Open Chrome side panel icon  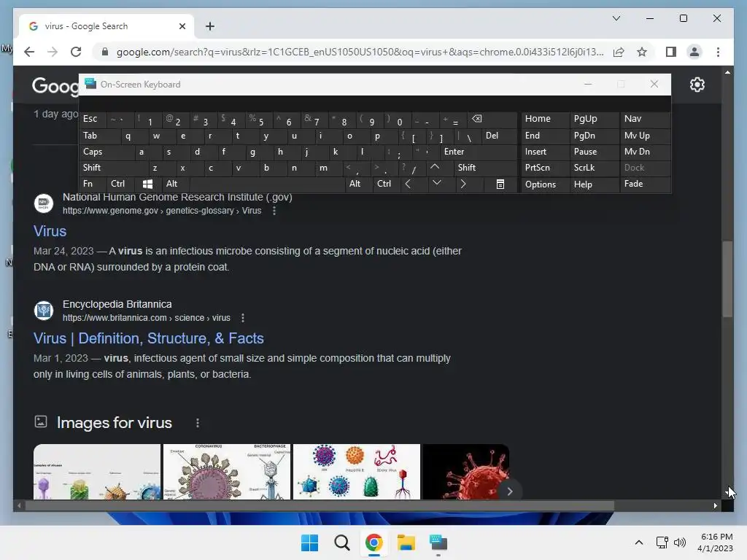click(671, 52)
